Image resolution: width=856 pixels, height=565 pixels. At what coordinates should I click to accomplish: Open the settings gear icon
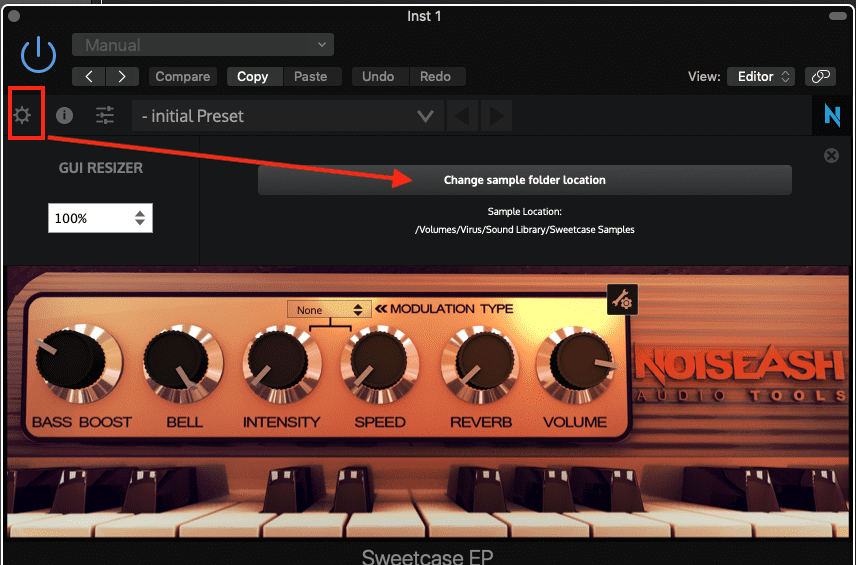coord(22,115)
